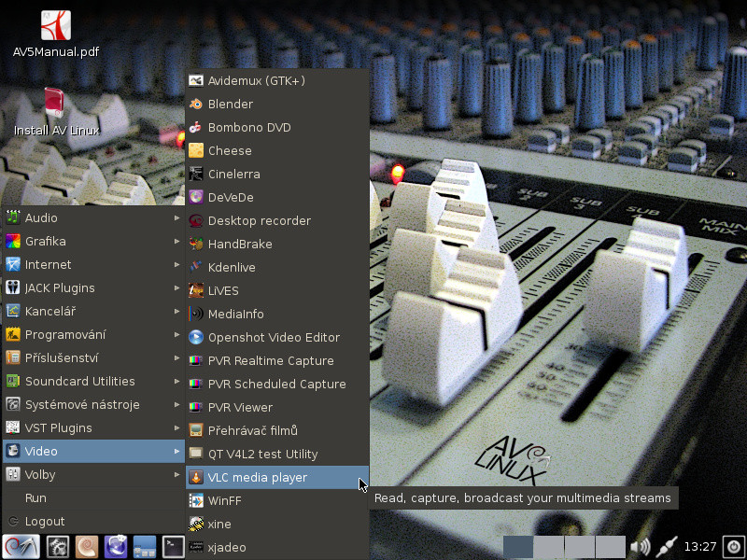This screenshot has width=747, height=560.
Task: Switch to the third workspace
Action: pos(580,547)
